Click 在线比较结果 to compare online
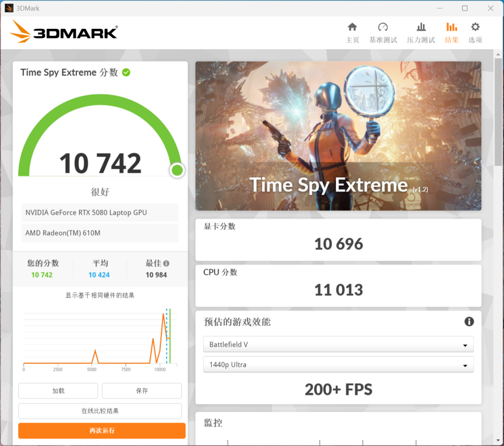The height and width of the screenshot is (446, 504). [100, 411]
